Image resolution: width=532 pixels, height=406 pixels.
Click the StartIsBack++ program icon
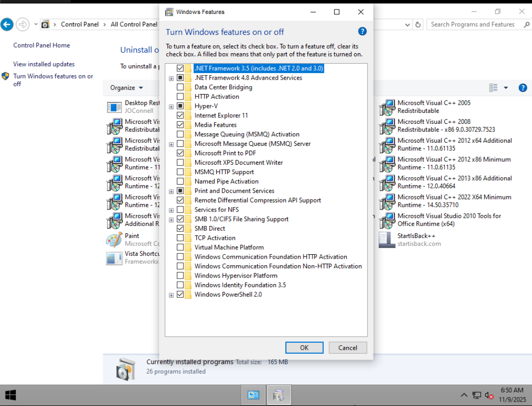point(387,240)
